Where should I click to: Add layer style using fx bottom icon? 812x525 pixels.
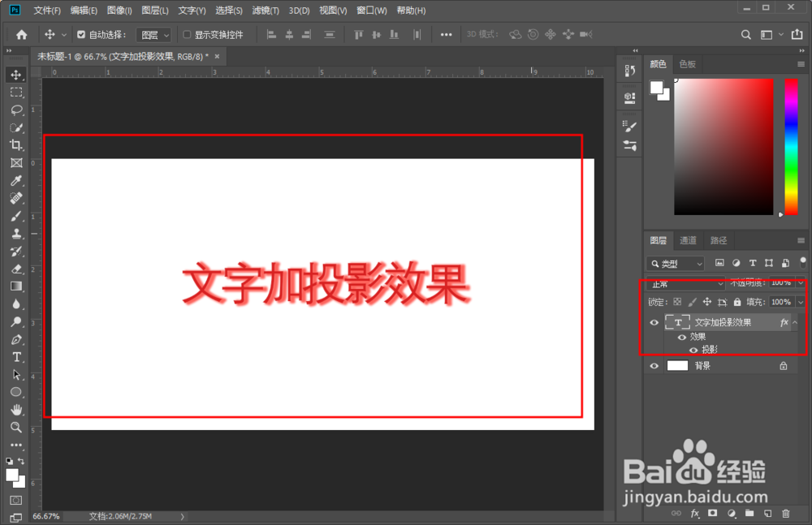695,514
